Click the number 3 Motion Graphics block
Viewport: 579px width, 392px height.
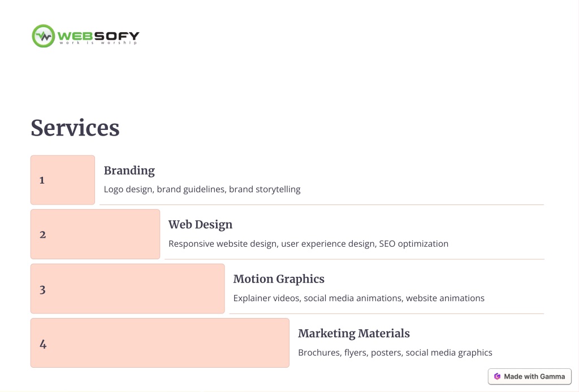[x=127, y=289]
